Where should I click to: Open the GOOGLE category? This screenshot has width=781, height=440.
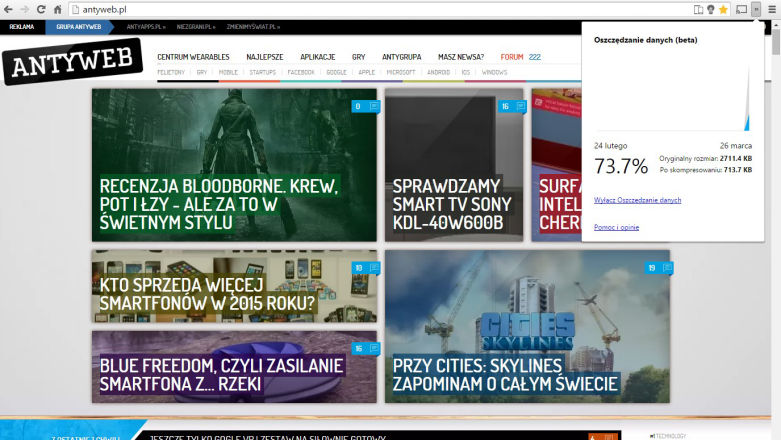pyautogui.click(x=336, y=72)
